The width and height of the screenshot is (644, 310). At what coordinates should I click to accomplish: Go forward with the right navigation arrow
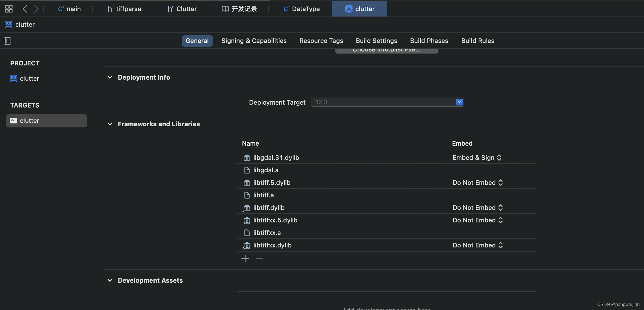click(x=36, y=9)
